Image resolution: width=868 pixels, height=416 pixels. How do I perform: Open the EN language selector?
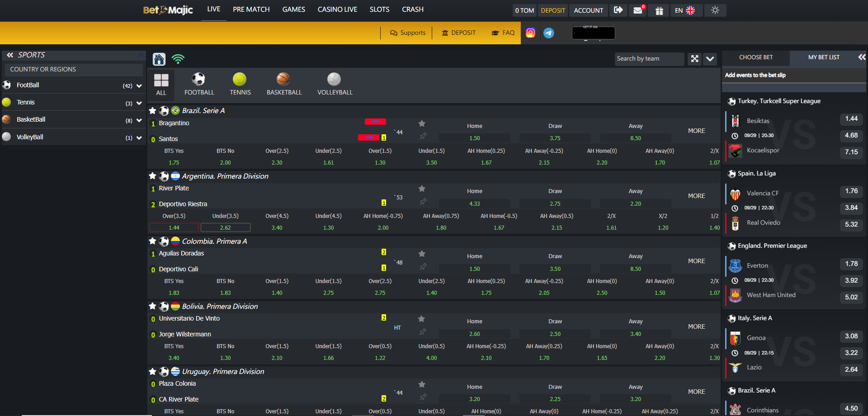(x=684, y=10)
